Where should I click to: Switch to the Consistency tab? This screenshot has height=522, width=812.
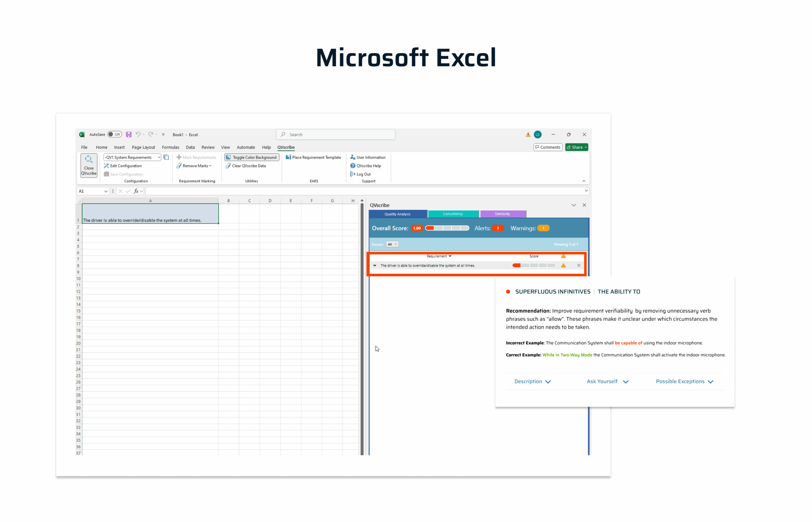[453, 214]
